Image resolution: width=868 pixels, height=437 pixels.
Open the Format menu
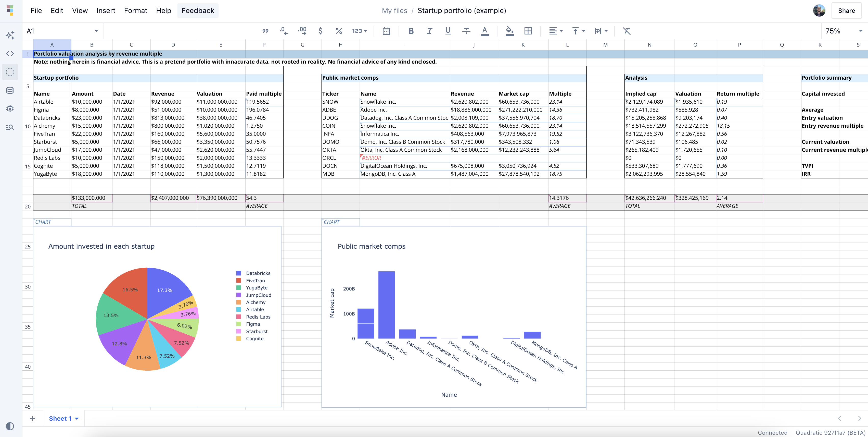(x=135, y=10)
